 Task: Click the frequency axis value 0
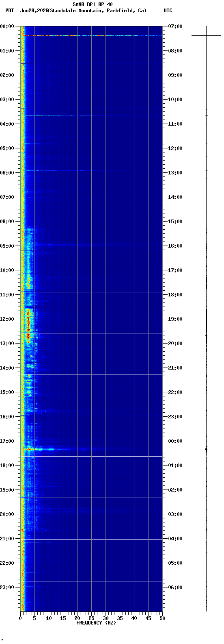20,618
